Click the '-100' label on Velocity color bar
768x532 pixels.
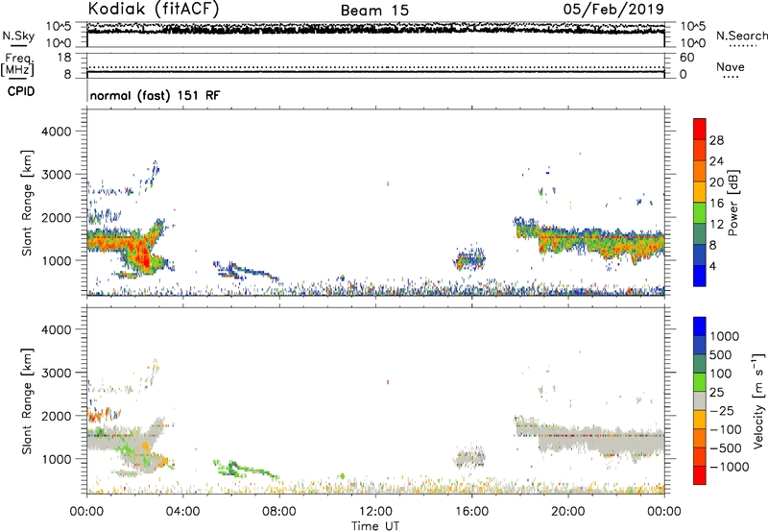click(726, 429)
